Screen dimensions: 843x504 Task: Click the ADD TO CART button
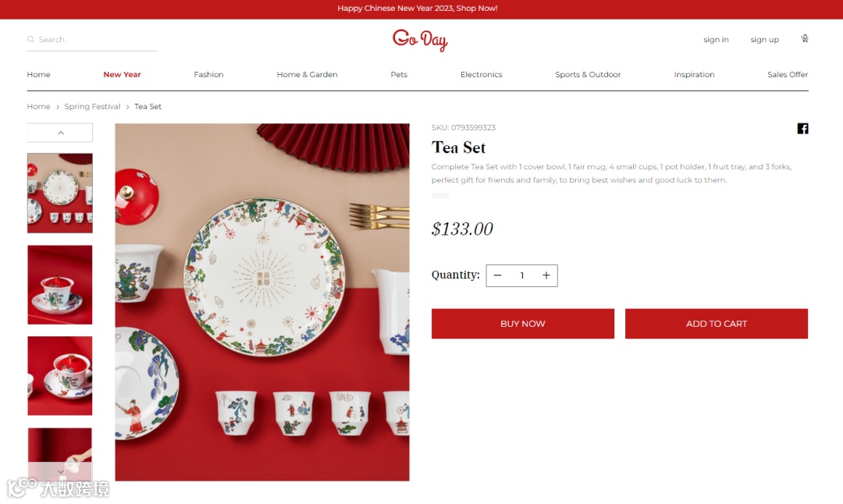(x=716, y=324)
